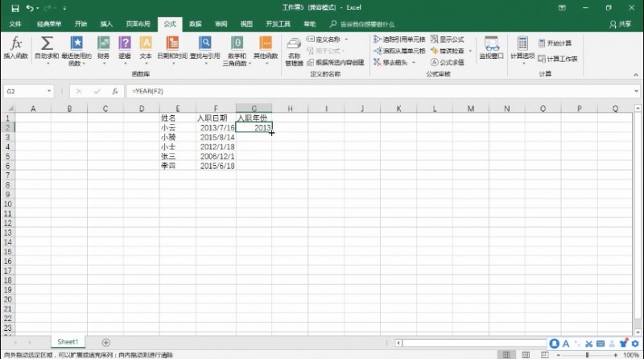
Task: Select cell with name 张三
Action: coord(178,156)
